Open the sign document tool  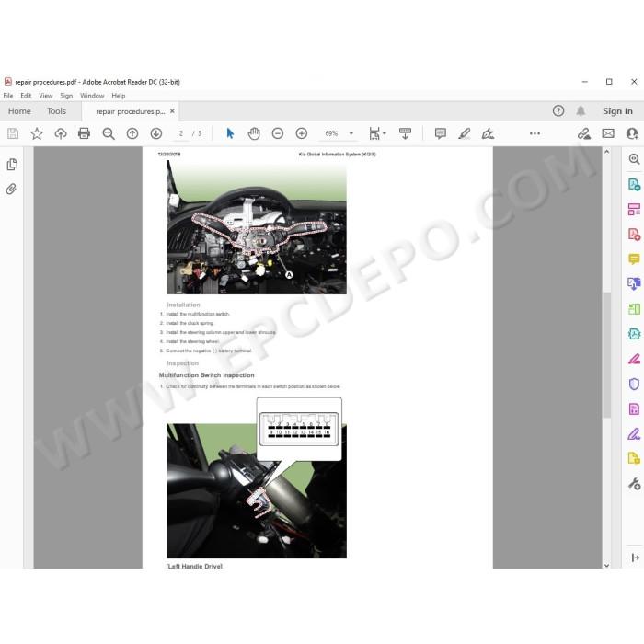tap(488, 133)
